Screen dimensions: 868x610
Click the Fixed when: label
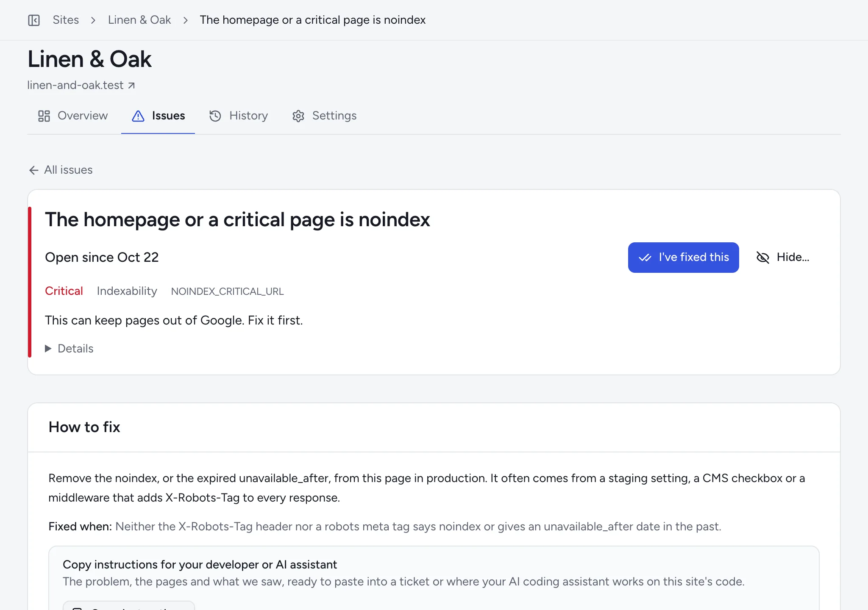80,527
